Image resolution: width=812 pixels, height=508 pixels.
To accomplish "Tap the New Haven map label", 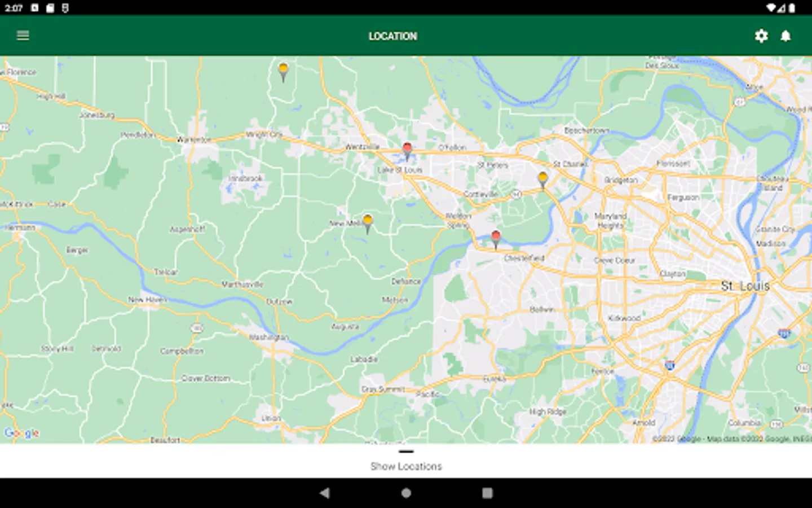I will 147,299.
